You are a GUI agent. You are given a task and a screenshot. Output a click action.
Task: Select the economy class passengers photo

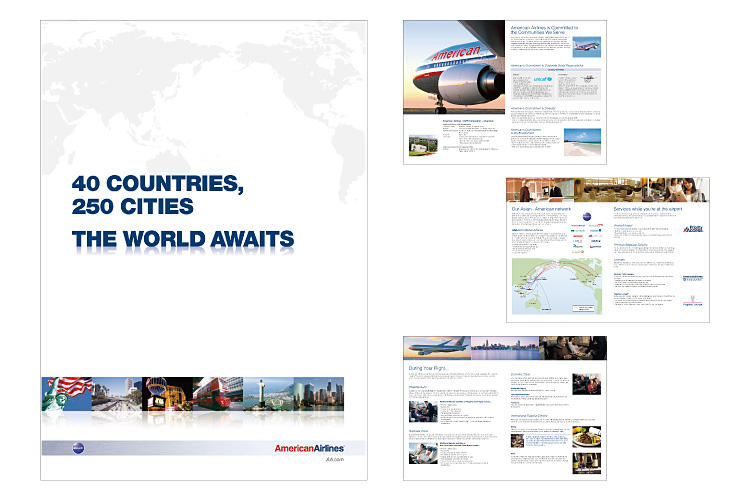pyautogui.click(x=586, y=384)
